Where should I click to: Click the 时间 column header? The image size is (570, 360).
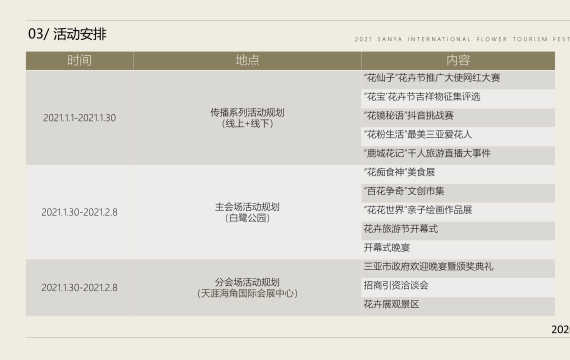coord(80,60)
